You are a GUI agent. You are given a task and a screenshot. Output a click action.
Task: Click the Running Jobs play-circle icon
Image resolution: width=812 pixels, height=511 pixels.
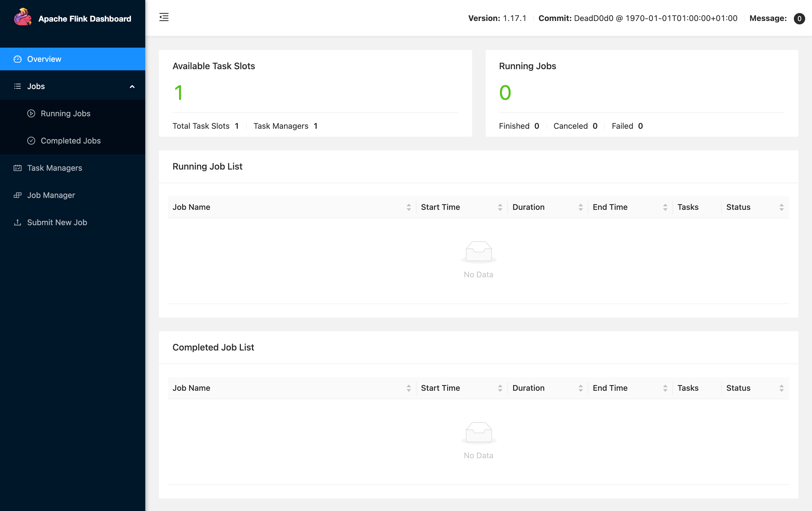point(31,114)
